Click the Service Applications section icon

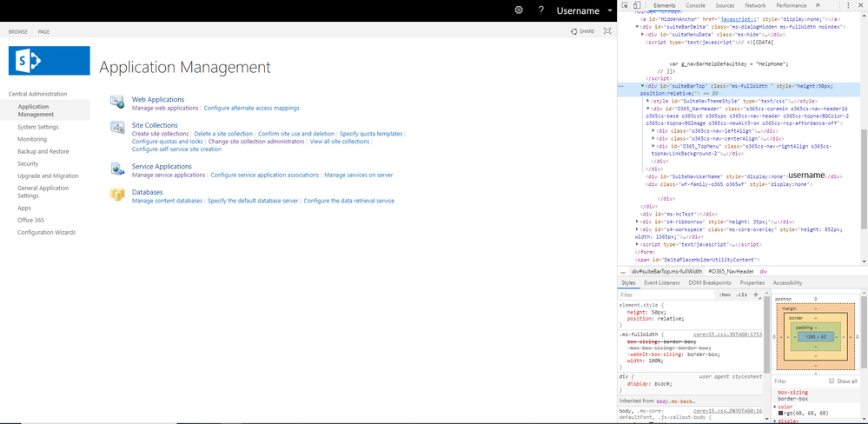(116, 169)
